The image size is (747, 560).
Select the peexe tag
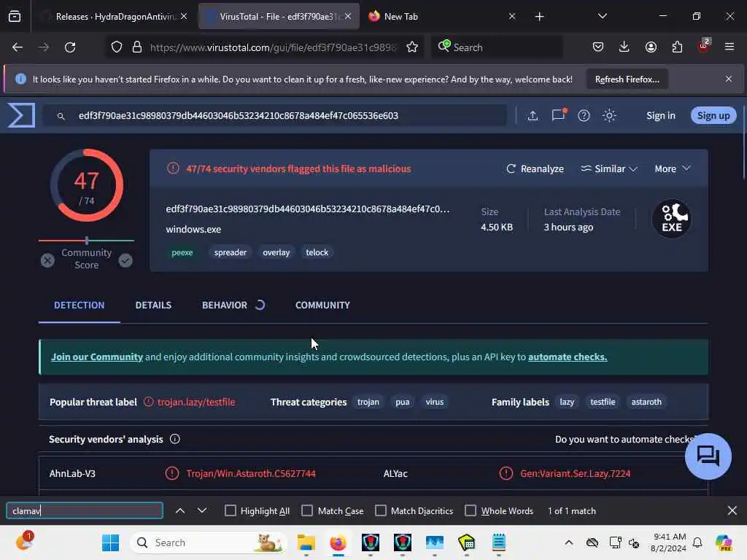click(x=182, y=252)
